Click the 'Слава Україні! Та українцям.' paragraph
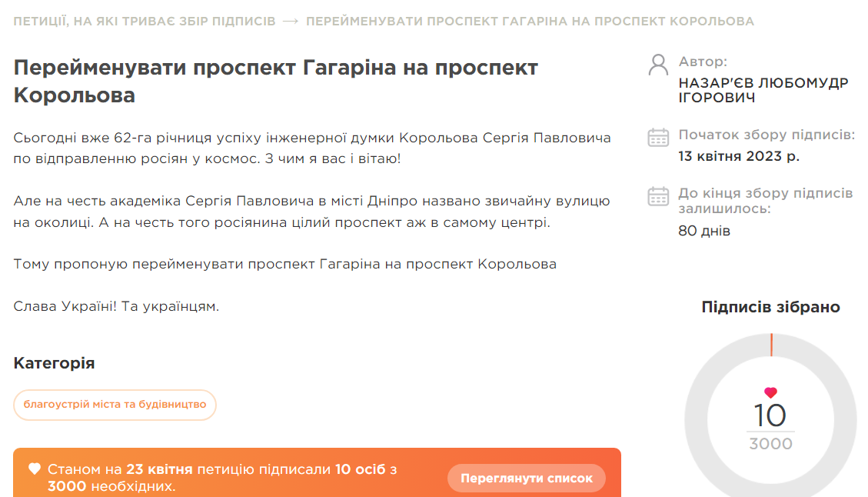 coord(116,306)
